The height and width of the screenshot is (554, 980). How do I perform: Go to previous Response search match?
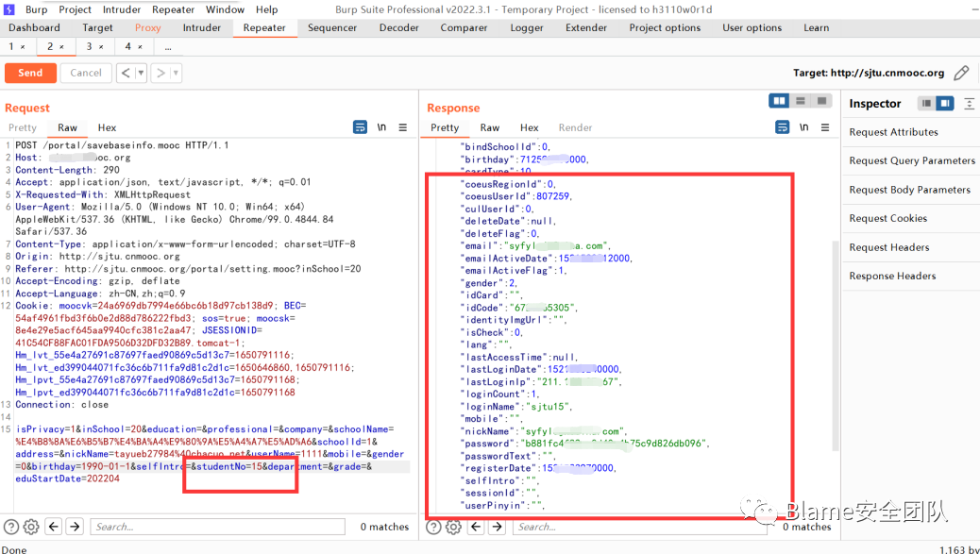tap(476, 527)
